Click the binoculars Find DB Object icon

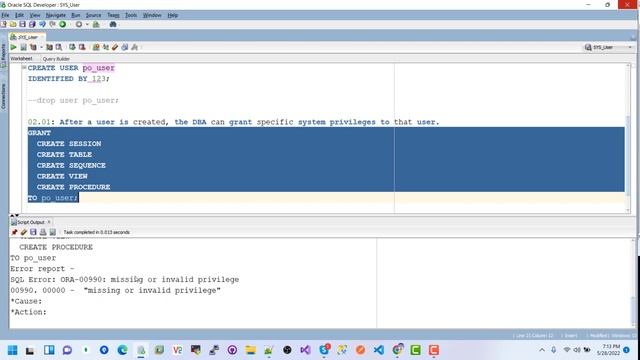[x=113, y=24]
